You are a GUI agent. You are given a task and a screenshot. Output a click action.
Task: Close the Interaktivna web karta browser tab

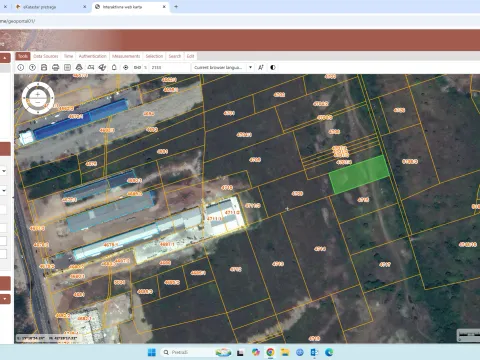(164, 7)
